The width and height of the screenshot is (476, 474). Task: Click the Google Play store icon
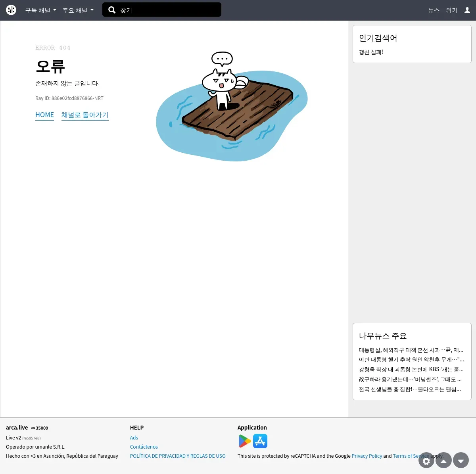coord(245,441)
